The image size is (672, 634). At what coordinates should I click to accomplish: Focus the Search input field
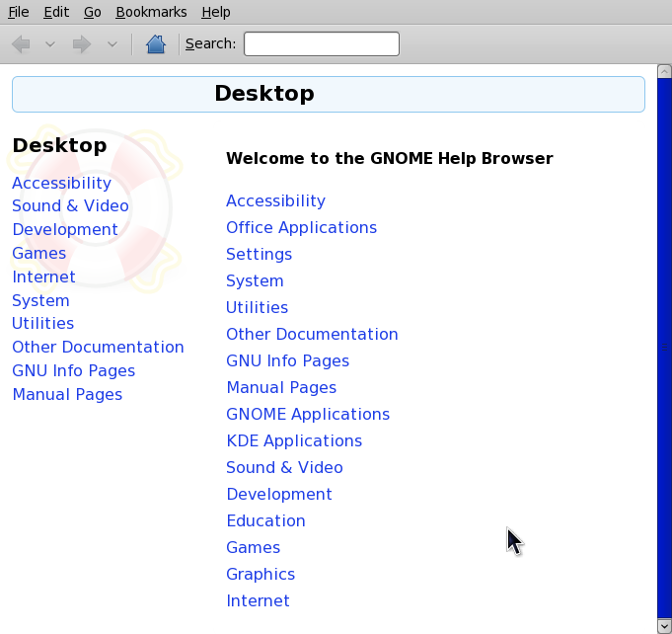coord(322,43)
